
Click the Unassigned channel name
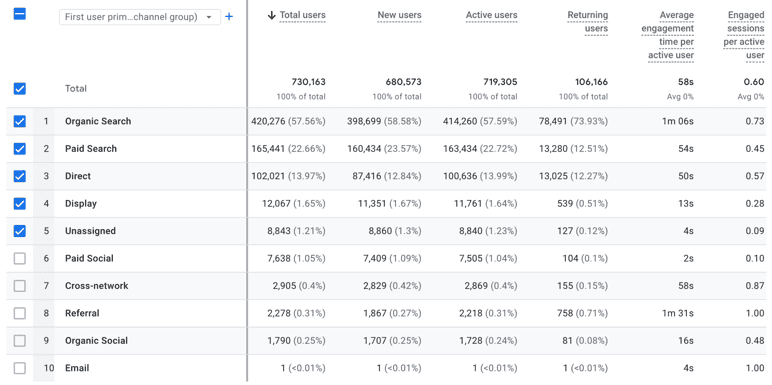click(91, 231)
